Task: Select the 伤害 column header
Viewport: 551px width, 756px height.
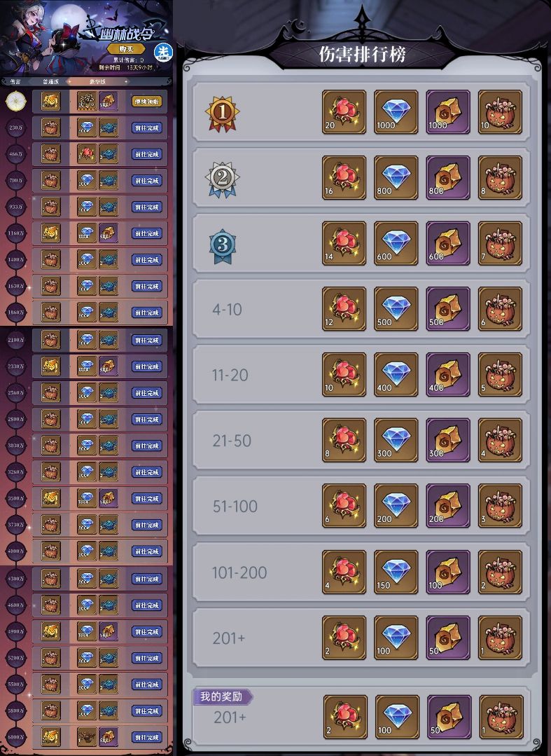Action: coord(15,81)
